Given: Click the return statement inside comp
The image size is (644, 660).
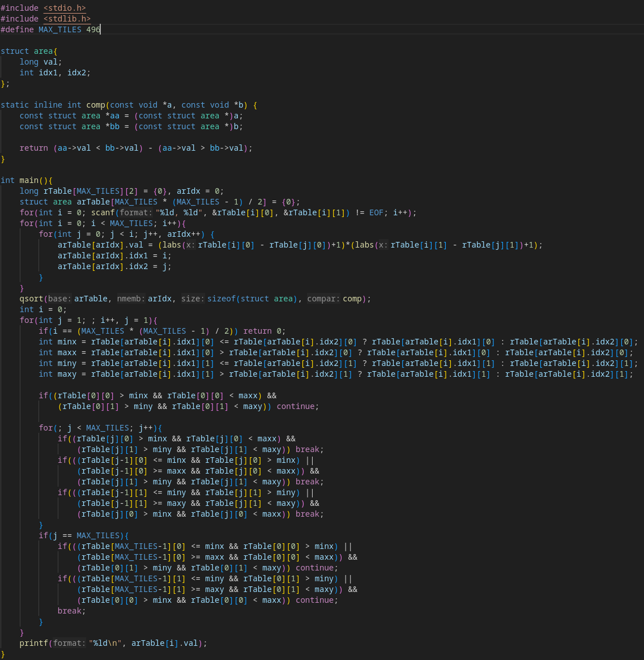Looking at the screenshot, I should [136, 148].
